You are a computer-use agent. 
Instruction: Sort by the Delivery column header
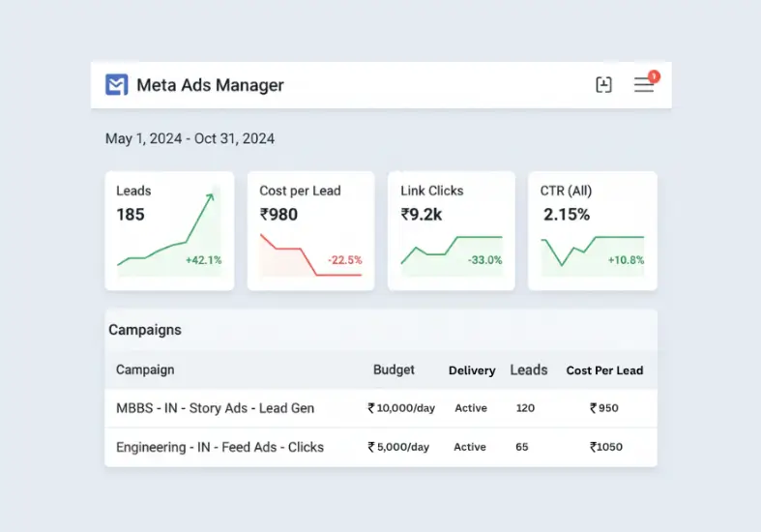pyautogui.click(x=472, y=370)
